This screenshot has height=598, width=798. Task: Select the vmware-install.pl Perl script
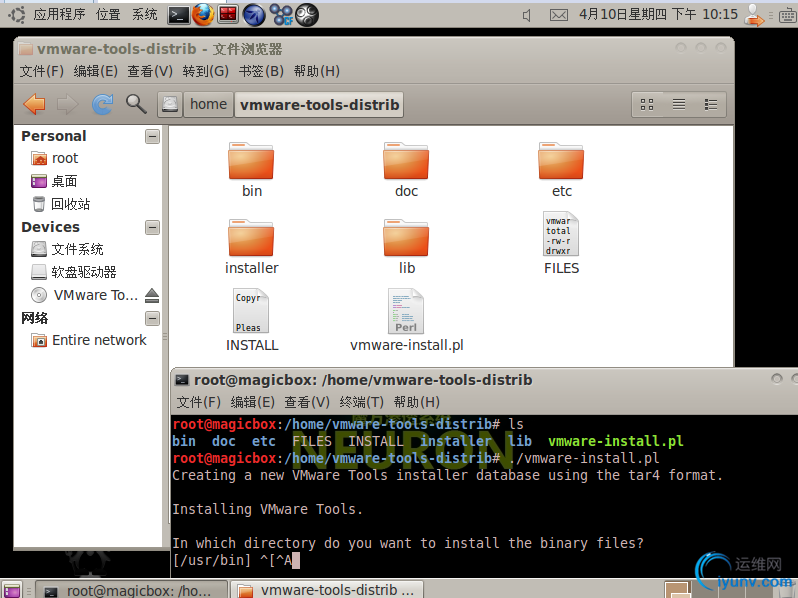[406, 321]
